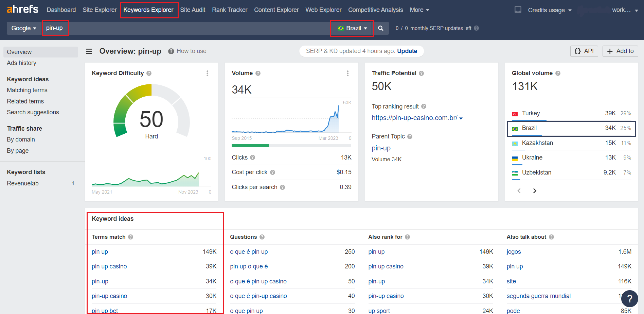Viewport: 644px width, 314px height.
Task: Click the monitor icon beside Credits usage
Action: coord(518,10)
